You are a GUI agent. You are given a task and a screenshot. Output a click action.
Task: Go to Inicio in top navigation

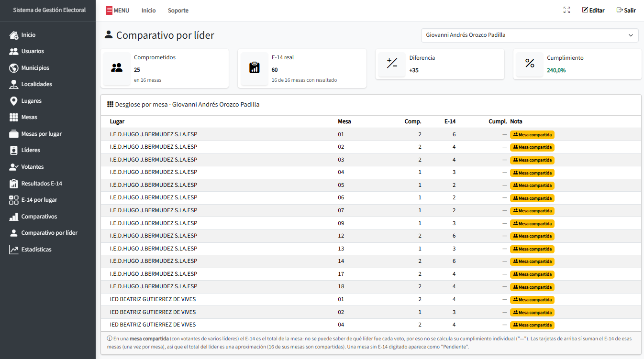pos(148,11)
